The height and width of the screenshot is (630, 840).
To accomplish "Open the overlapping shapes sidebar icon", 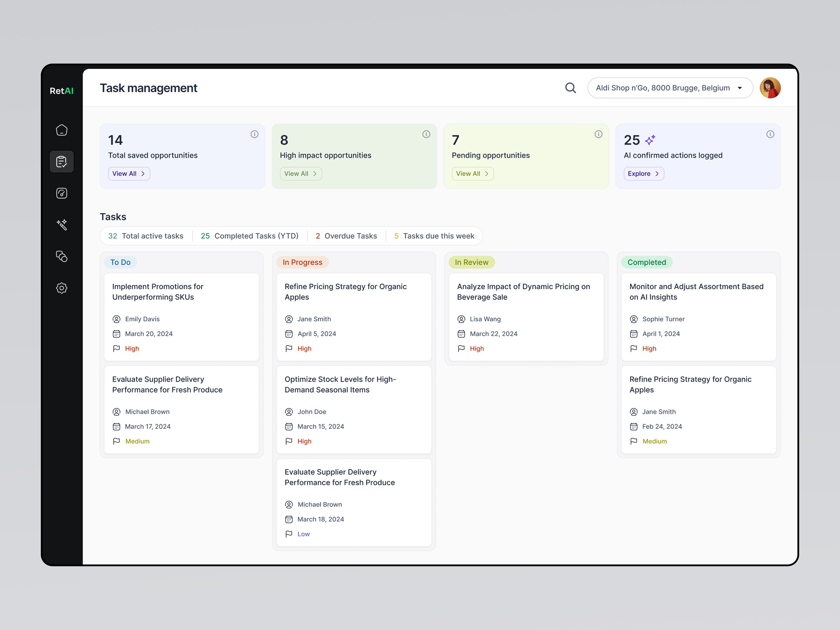I will 62,256.
